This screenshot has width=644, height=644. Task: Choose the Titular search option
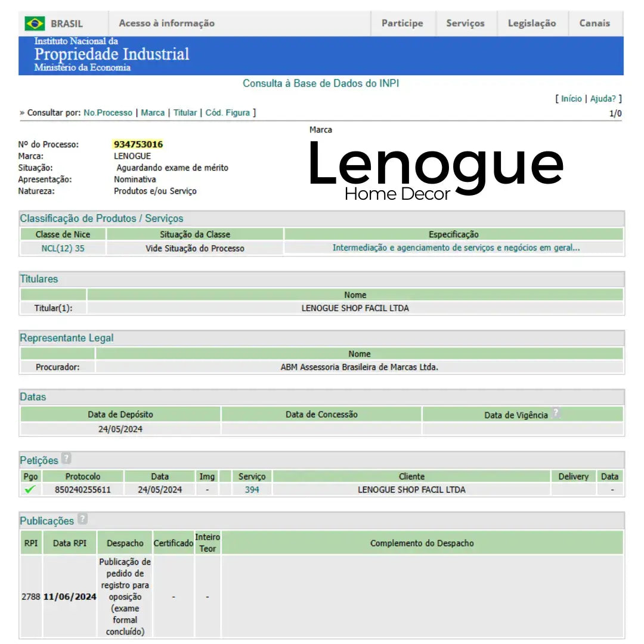(x=185, y=113)
